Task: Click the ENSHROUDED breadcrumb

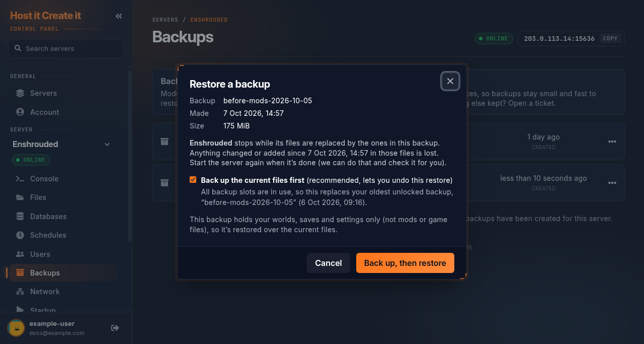Action: point(209,20)
